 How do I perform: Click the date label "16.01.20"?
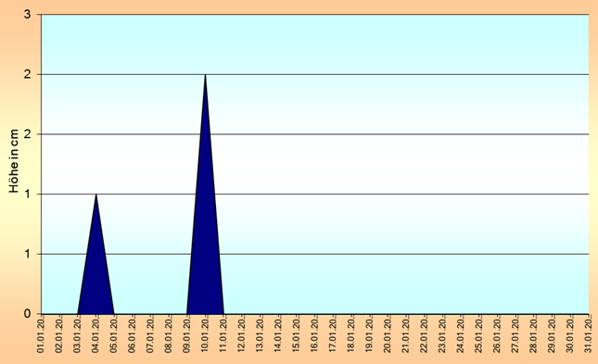click(315, 335)
